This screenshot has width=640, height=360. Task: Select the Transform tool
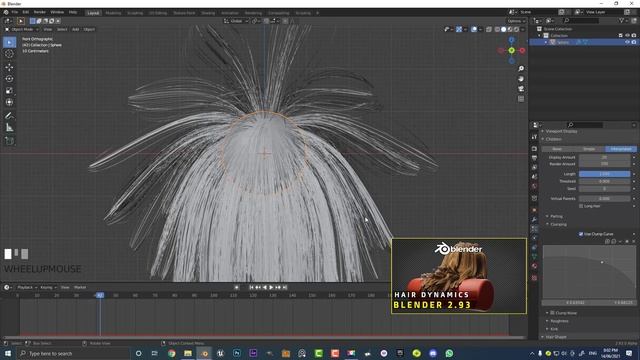click(x=9, y=102)
